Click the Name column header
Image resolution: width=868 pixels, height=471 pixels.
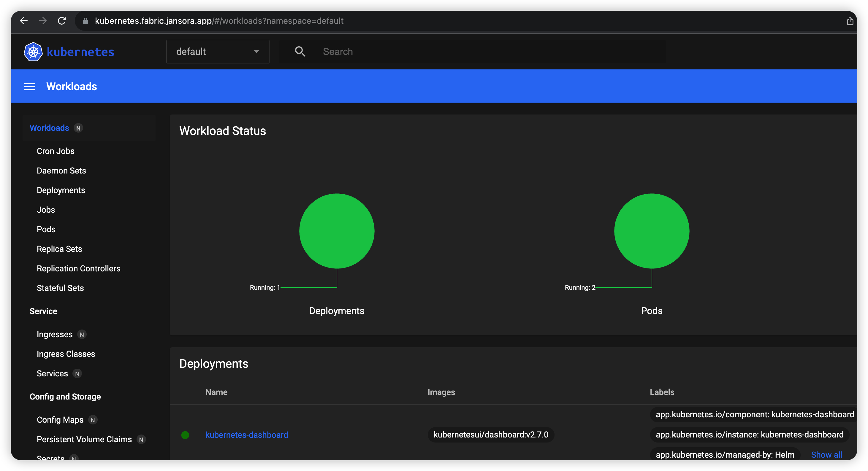[x=216, y=392]
